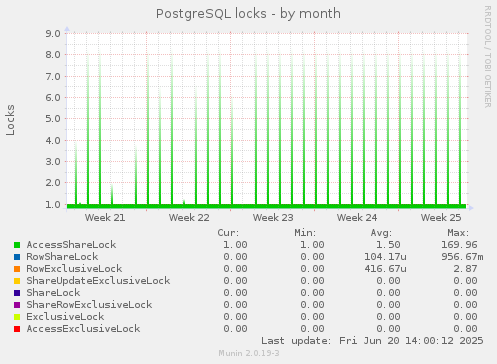Image resolution: width=497 pixels, height=364 pixels.
Task: Click the Week 24 x-axis label
Action: click(x=357, y=218)
